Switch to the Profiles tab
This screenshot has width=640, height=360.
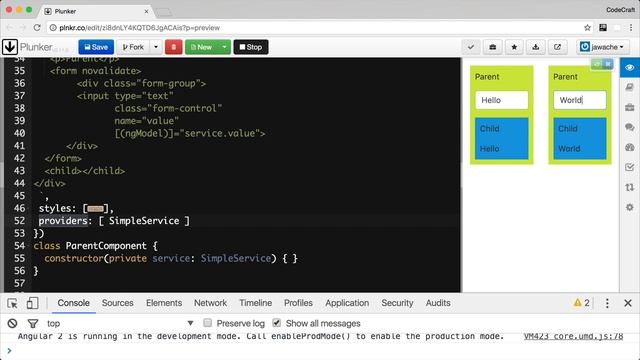(x=298, y=303)
